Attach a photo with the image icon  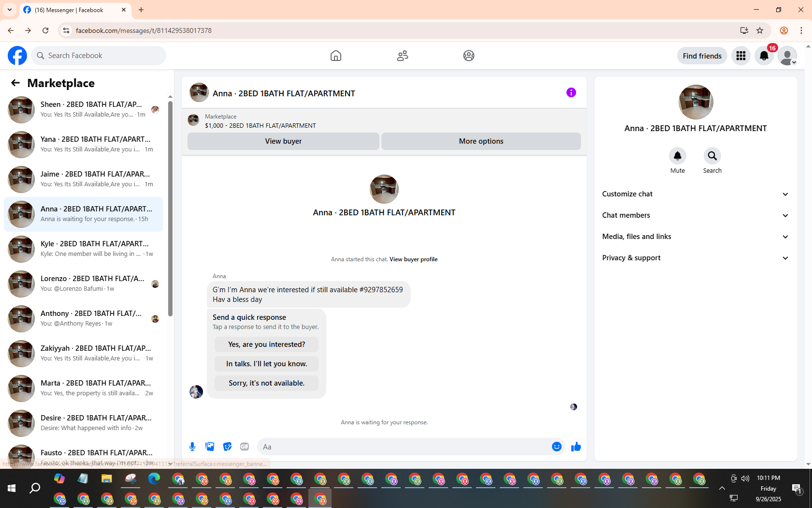[x=210, y=447]
